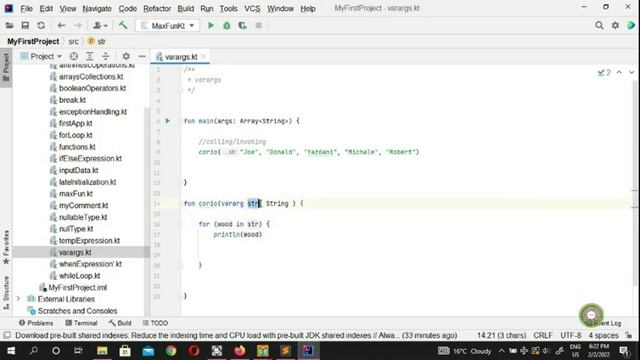Image resolution: width=640 pixels, height=360 pixels.
Task: Click the Build hammer icon
Action: [123, 25]
